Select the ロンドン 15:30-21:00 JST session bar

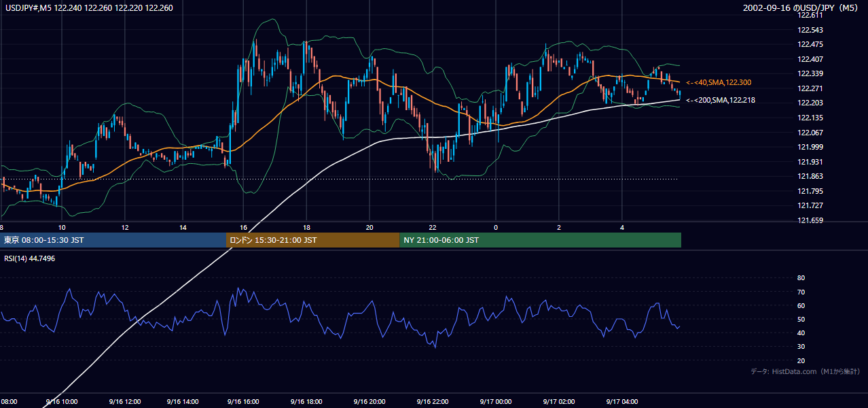312,240
